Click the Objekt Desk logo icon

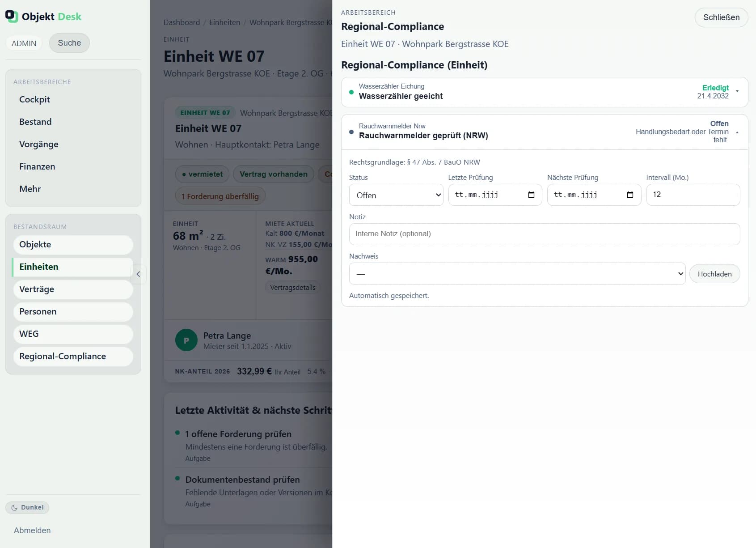pyautogui.click(x=12, y=16)
